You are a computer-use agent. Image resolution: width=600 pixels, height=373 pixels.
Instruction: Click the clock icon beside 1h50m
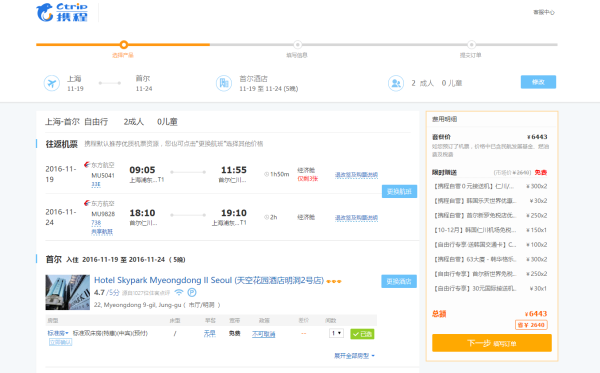(266, 174)
